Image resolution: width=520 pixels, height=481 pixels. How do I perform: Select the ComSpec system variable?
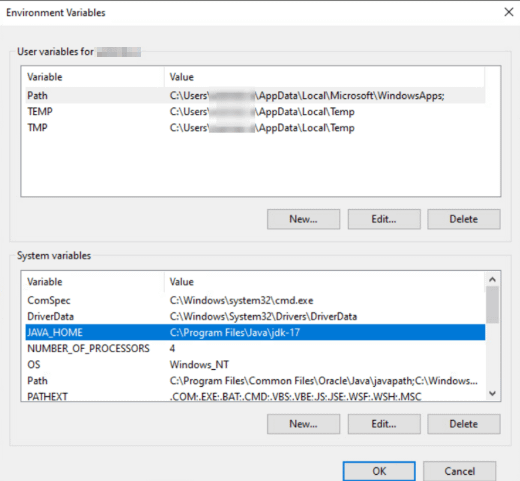[255, 300]
